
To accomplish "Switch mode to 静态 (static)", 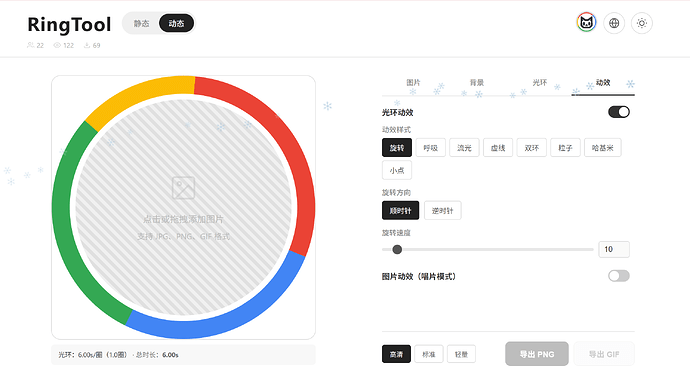I will [x=141, y=23].
